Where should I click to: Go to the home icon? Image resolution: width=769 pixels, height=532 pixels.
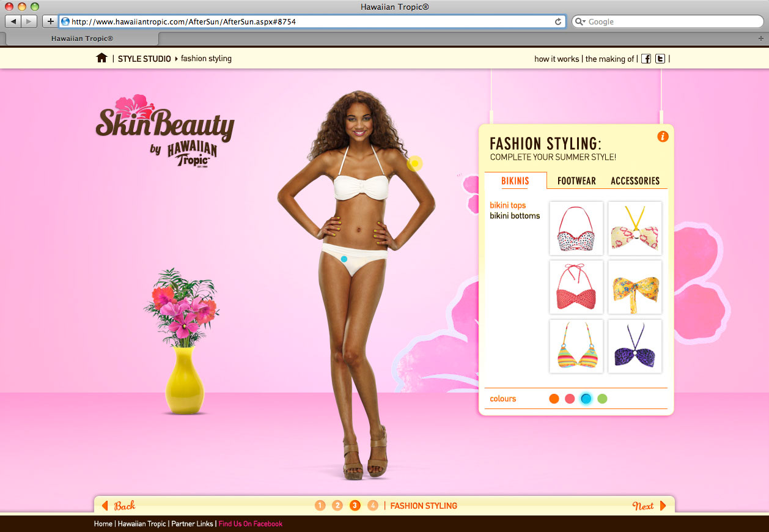(x=101, y=58)
